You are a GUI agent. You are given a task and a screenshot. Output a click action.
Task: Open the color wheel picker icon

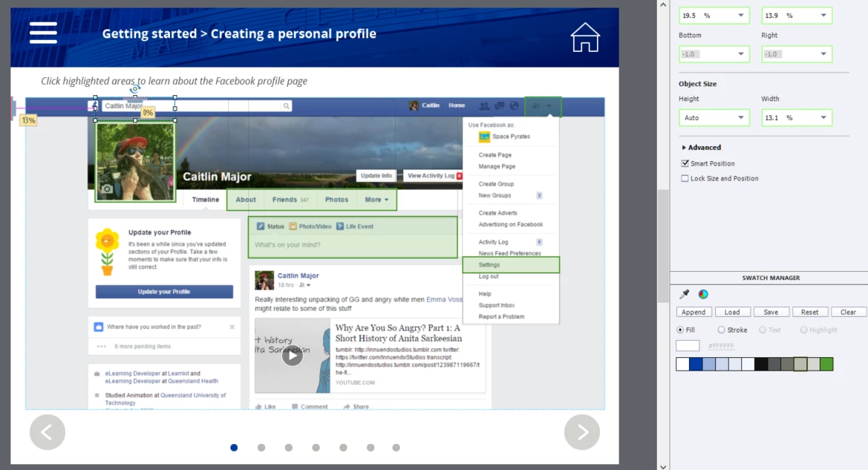point(703,294)
